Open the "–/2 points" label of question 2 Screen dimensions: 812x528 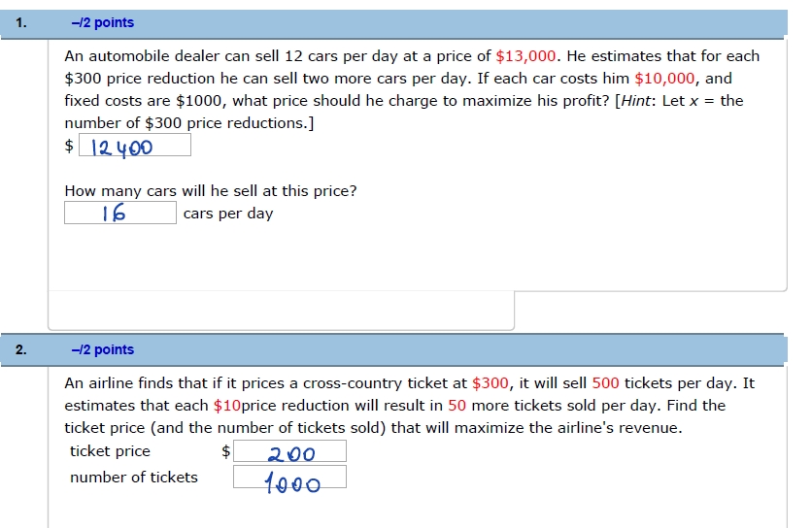pyautogui.click(x=103, y=349)
